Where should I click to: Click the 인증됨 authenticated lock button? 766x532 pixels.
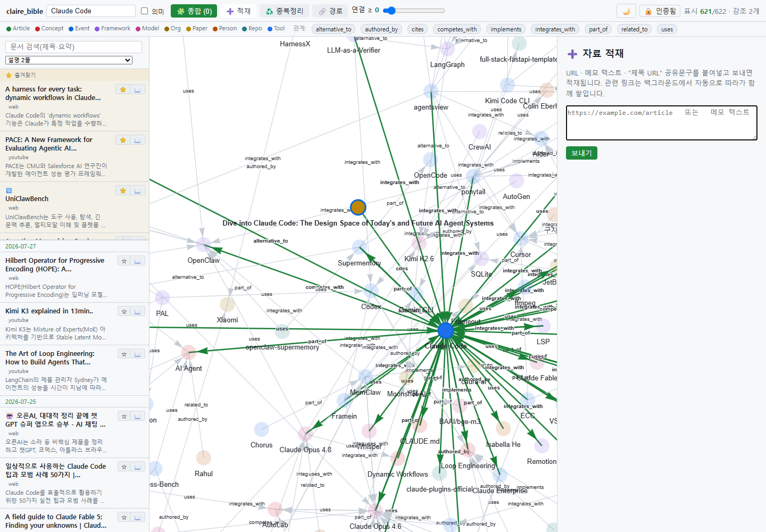[660, 11]
